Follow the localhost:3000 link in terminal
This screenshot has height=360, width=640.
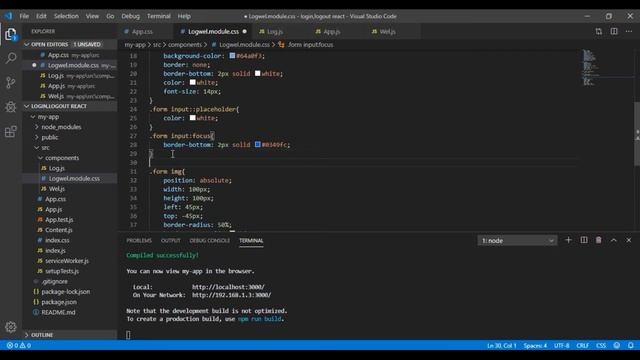pos(228,287)
